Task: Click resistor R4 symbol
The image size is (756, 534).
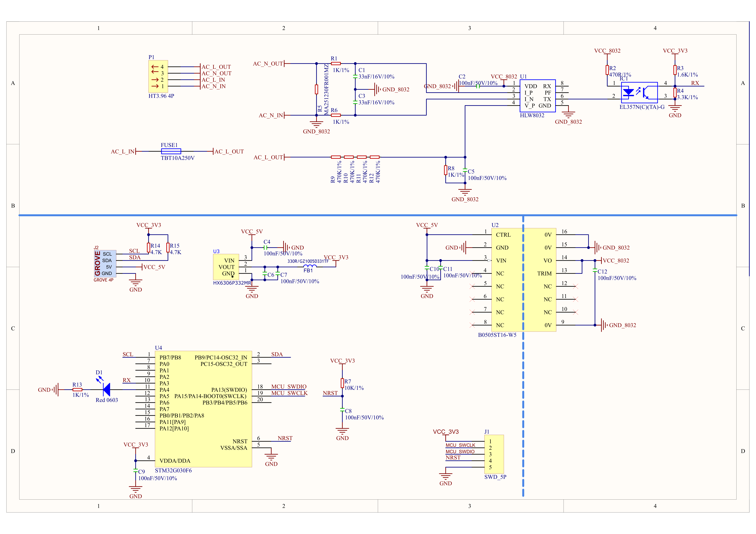Action: pyautogui.click(x=675, y=93)
